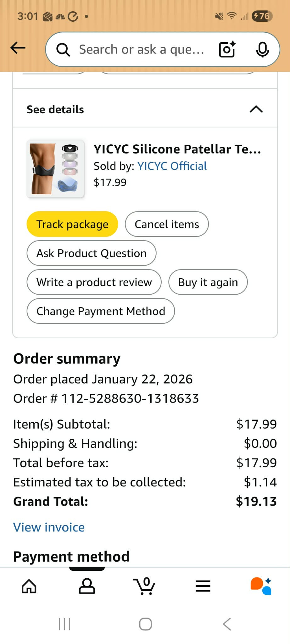Tap Write a product review
Image resolution: width=290 pixels, height=644 pixels.
pyautogui.click(x=94, y=282)
